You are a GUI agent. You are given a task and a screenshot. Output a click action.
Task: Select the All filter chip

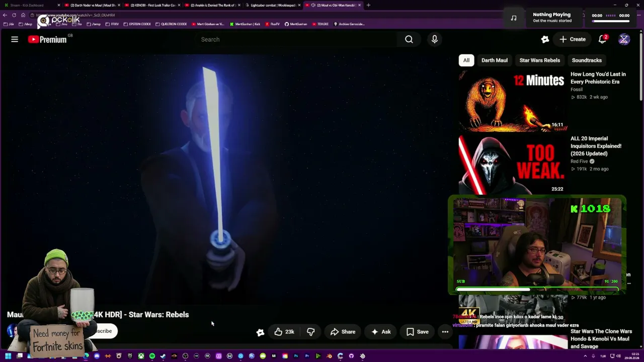(466, 60)
